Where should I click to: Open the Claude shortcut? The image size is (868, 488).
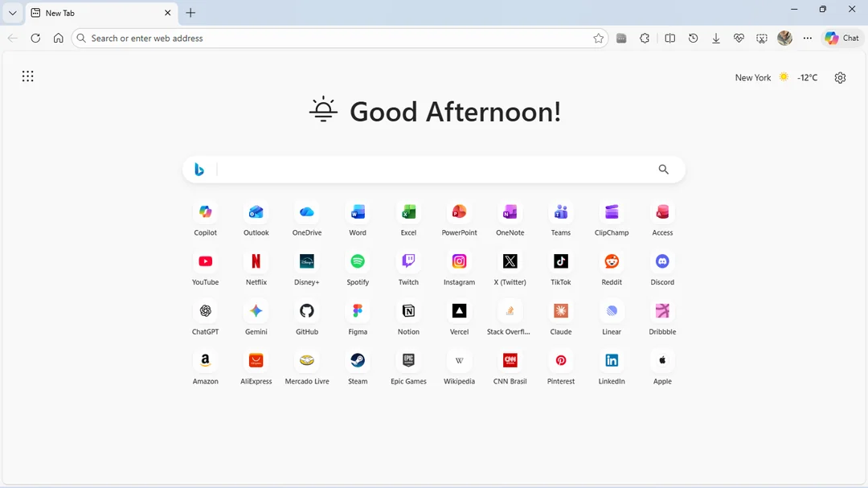coord(561,318)
